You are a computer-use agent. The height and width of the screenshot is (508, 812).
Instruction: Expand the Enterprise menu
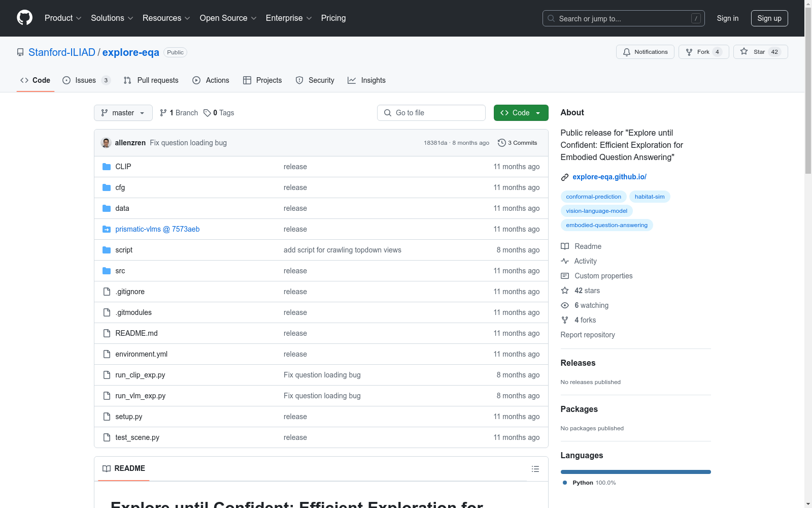click(289, 18)
